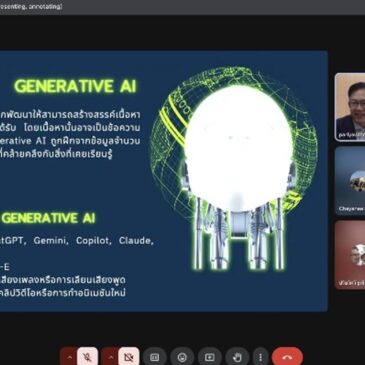The height and width of the screenshot is (365, 365).
Task: Select the participant tile showing man with glasses
Action: tap(350, 107)
